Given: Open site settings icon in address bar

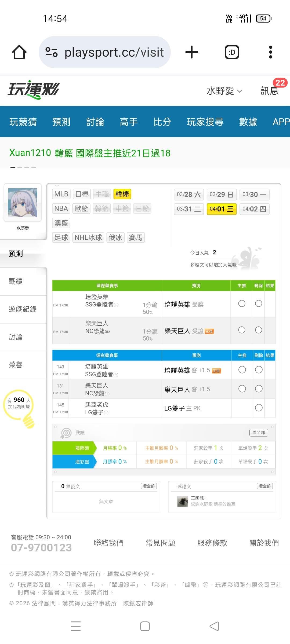Looking at the screenshot, I should click(52, 52).
